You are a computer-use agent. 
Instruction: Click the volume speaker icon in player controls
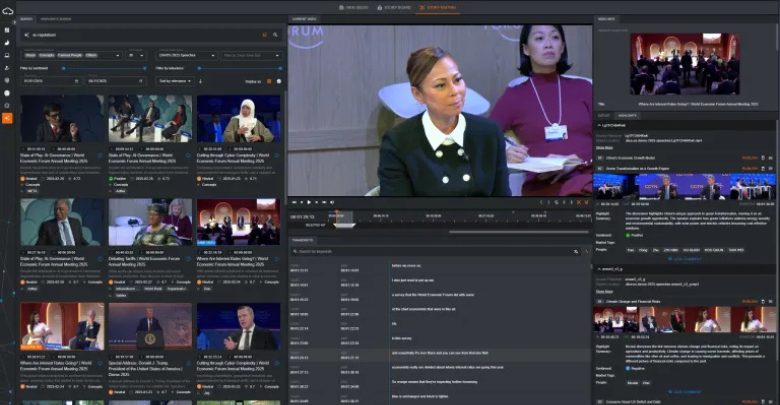pyautogui.click(x=331, y=203)
